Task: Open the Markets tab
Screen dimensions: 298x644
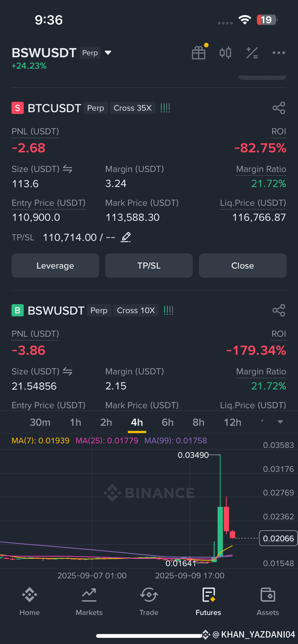Action: point(89,602)
